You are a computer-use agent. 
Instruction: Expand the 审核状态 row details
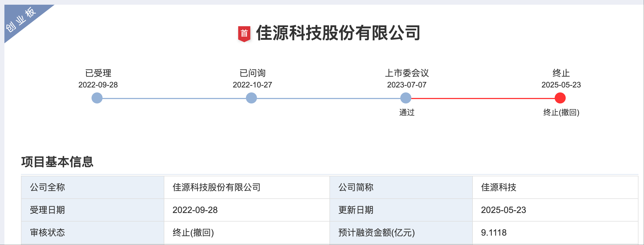pos(48,233)
